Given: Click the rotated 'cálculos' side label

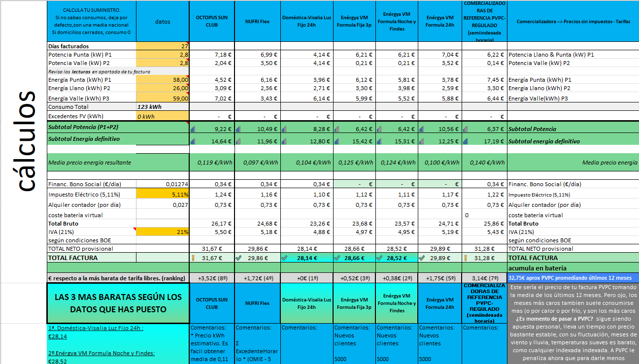Looking at the screenshot, I should tap(23, 141).
